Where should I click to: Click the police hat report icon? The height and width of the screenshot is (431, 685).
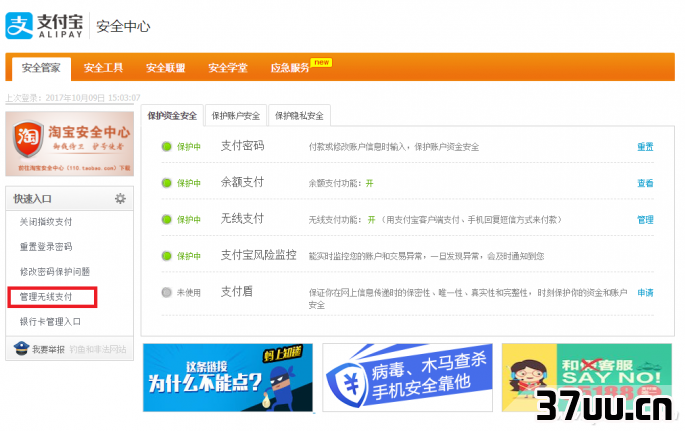pos(21,348)
